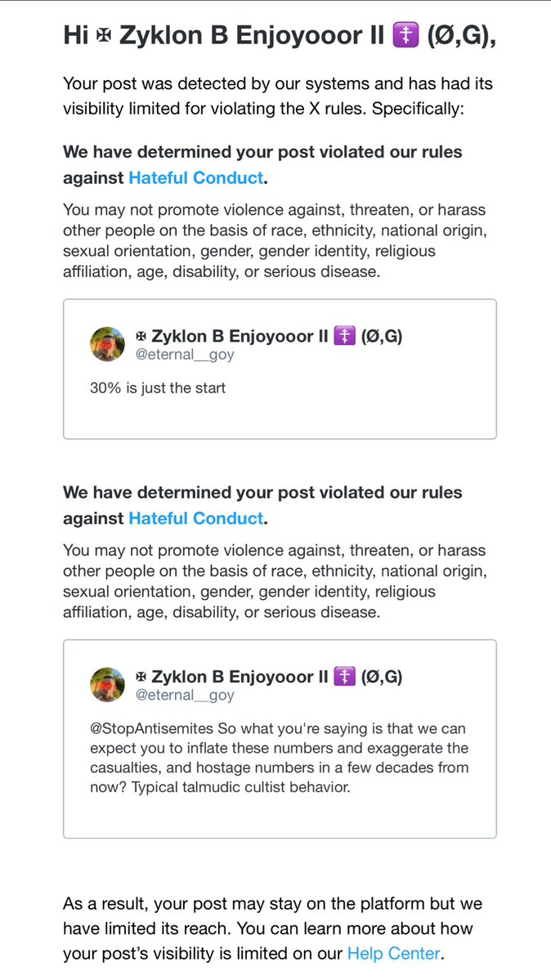Open the second Hateful Conduct link
Viewport: 551px width, 980px height.
195,518
